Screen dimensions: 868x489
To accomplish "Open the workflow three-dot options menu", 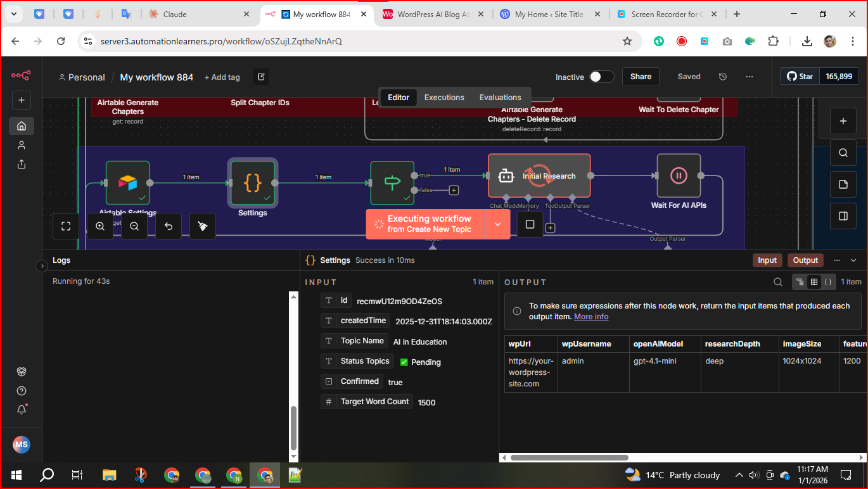I will click(x=750, y=77).
